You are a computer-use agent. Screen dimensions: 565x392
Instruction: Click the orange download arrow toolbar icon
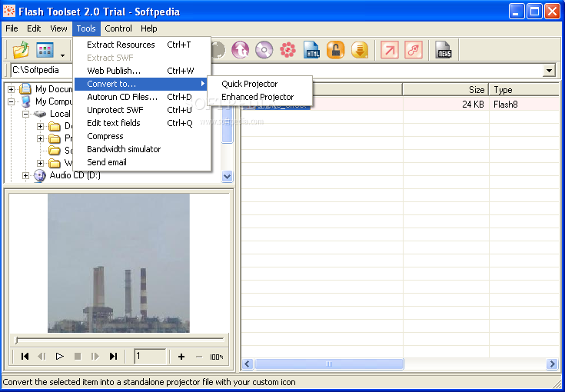point(359,50)
